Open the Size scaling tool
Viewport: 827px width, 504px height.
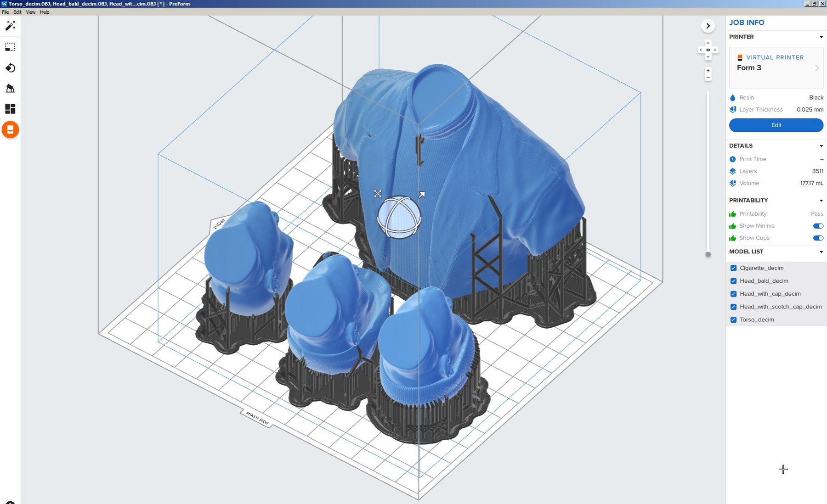(x=10, y=47)
